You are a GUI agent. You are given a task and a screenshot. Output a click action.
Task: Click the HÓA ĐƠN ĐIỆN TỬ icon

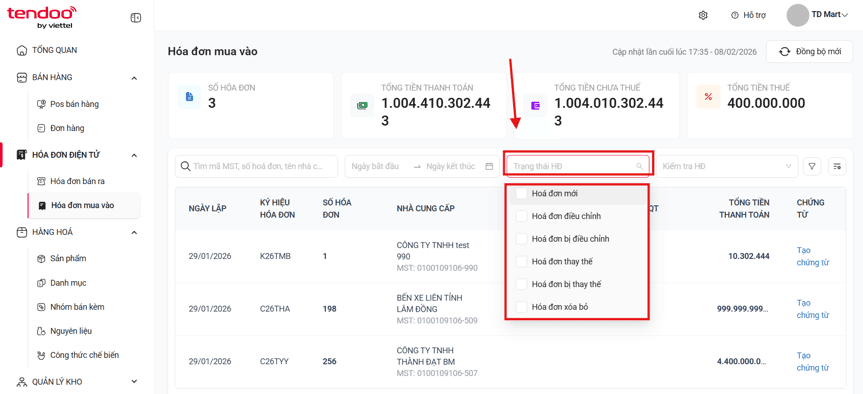click(21, 155)
